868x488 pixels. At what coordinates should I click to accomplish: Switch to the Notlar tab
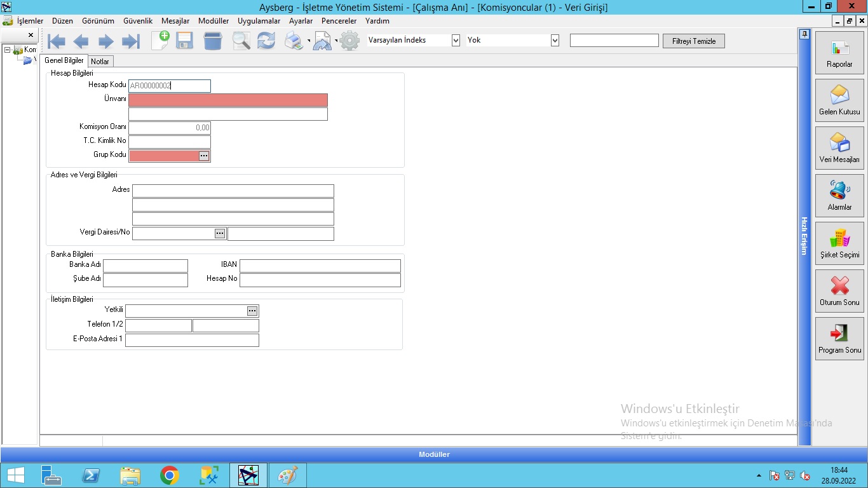100,62
